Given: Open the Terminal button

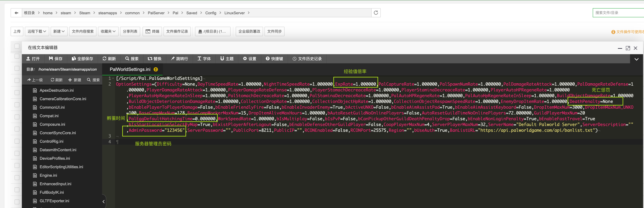Looking at the screenshot, I should pyautogui.click(x=152, y=31).
